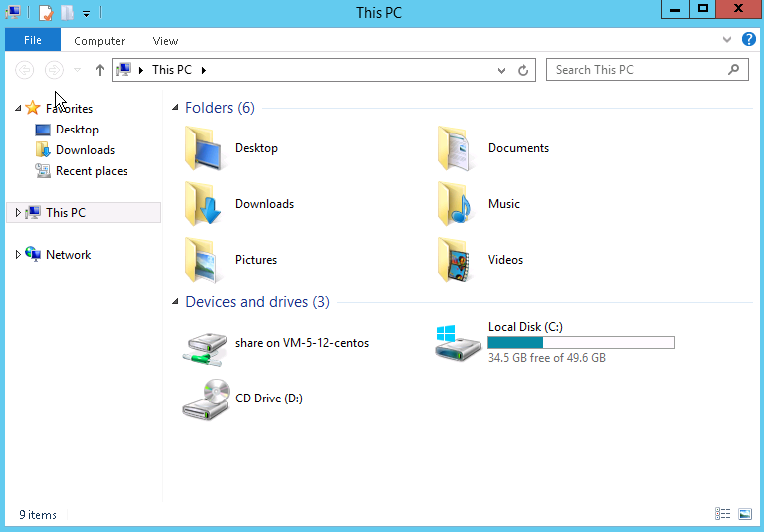Collapse the Folders (6) group
Image resolution: width=764 pixels, height=532 pixels.
[x=175, y=108]
